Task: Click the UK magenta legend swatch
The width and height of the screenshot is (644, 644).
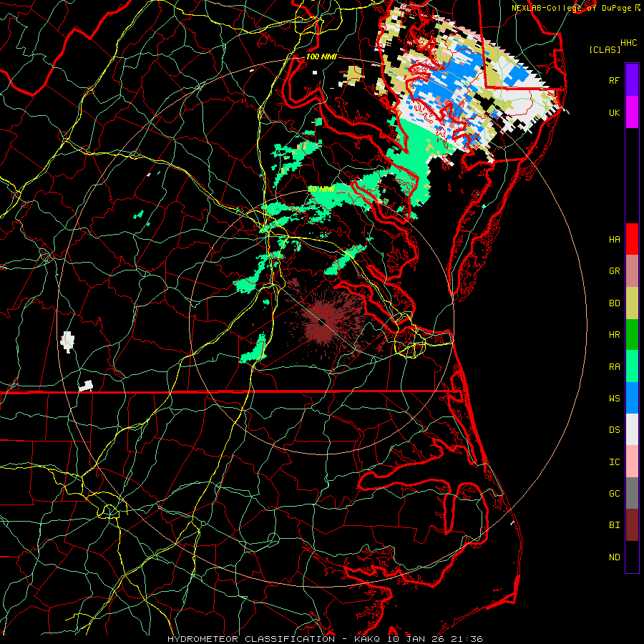Action: pos(632,112)
